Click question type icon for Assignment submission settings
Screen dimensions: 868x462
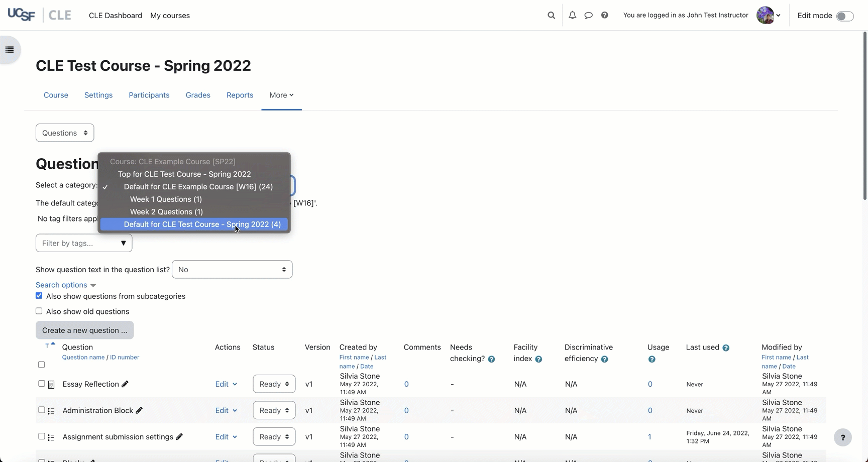coord(51,437)
